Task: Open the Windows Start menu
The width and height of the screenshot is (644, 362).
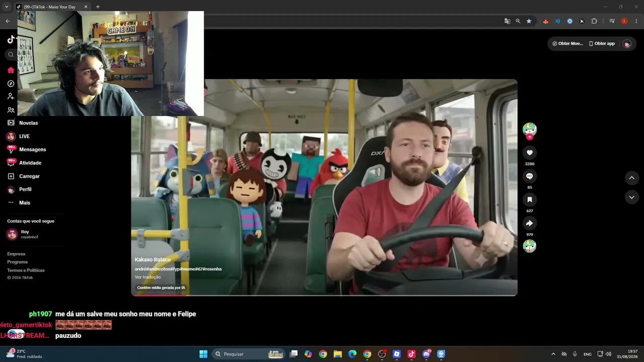Action: (203, 354)
